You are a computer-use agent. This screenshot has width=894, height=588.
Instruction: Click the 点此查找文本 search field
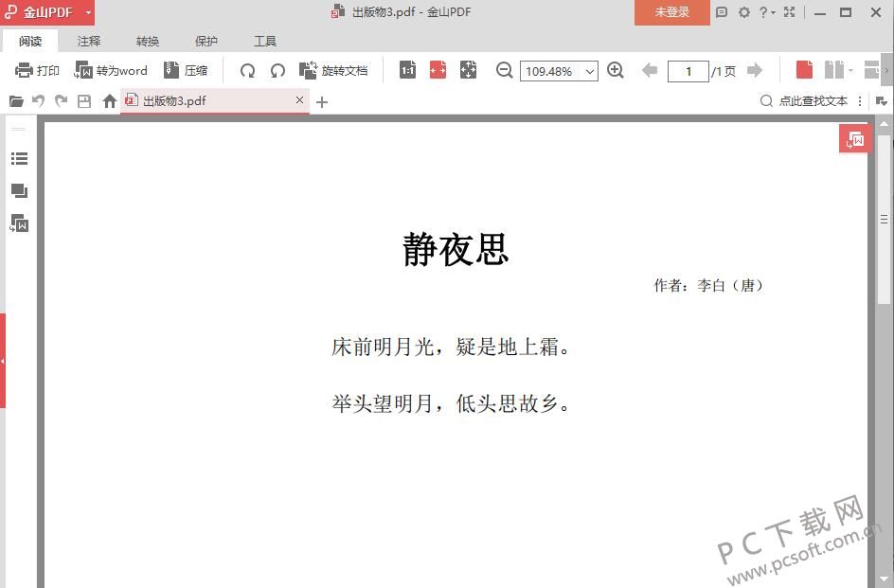[804, 101]
